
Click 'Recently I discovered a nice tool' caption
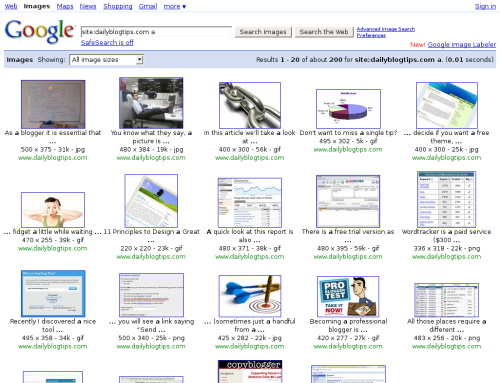click(53, 325)
